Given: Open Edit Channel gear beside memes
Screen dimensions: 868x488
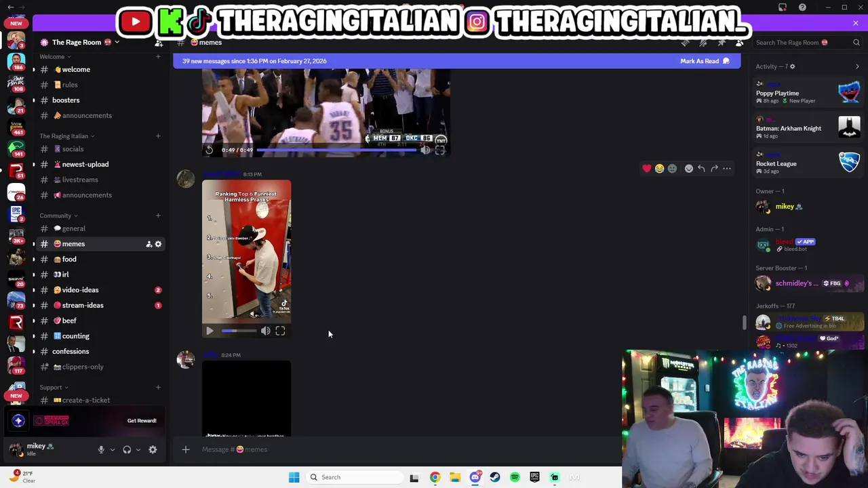Looking at the screenshot, I should [158, 244].
